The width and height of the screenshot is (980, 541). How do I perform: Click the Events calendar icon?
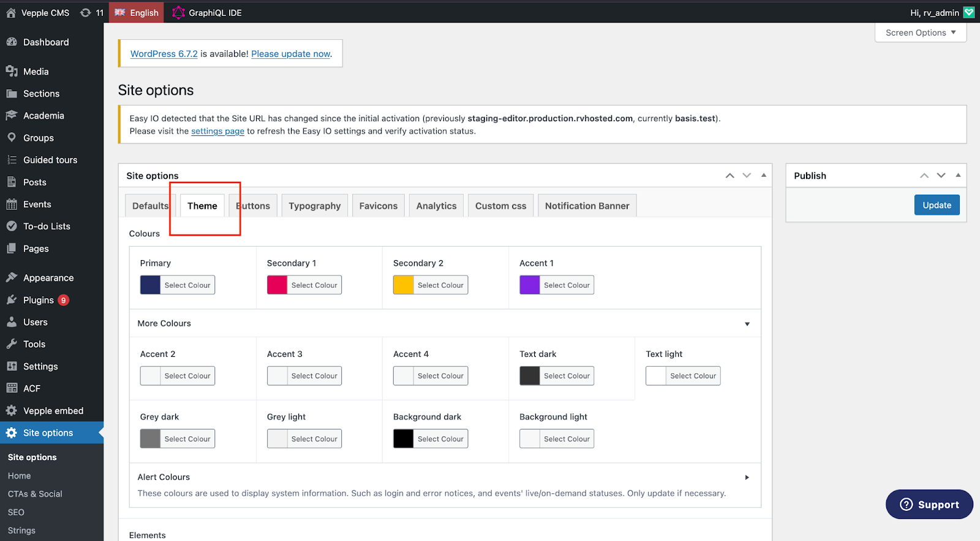(x=12, y=204)
